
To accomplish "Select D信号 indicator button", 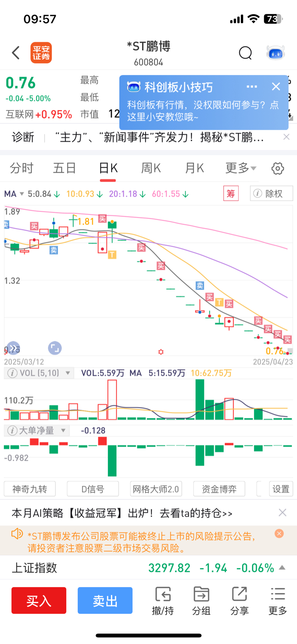I will tap(93, 489).
